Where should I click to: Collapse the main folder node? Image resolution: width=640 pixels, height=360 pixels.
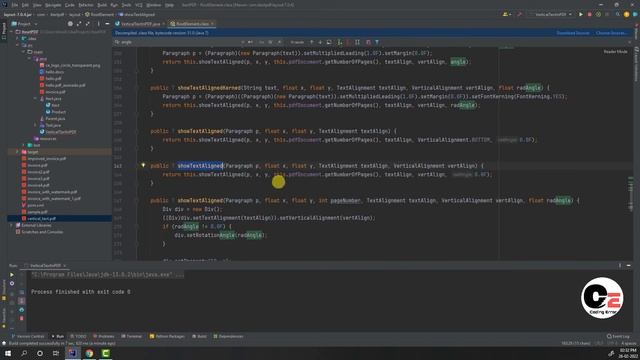pyautogui.click(x=23, y=52)
